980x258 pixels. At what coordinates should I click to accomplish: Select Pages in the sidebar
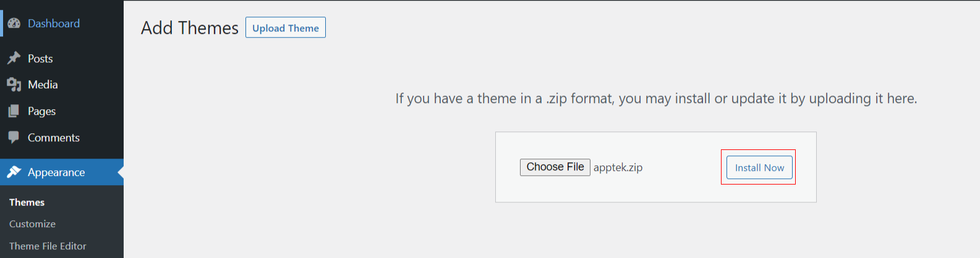tap(41, 111)
